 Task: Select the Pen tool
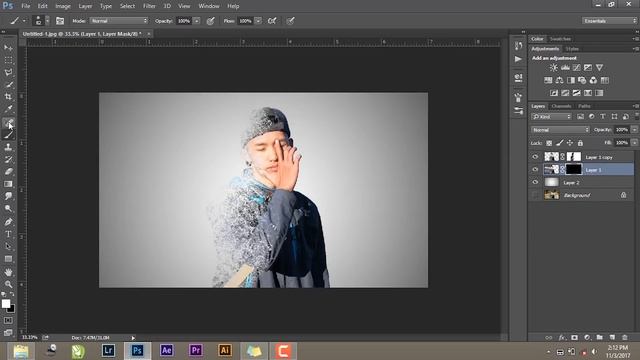[x=8, y=222]
